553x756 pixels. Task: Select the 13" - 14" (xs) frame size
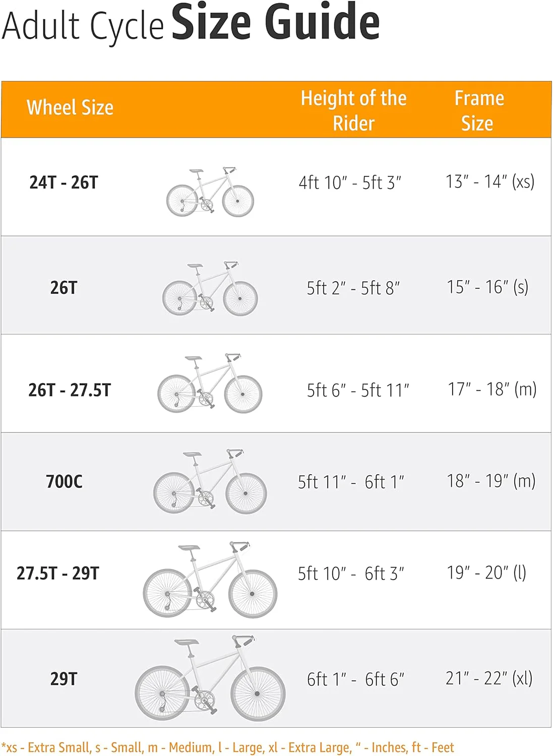pos(490,181)
